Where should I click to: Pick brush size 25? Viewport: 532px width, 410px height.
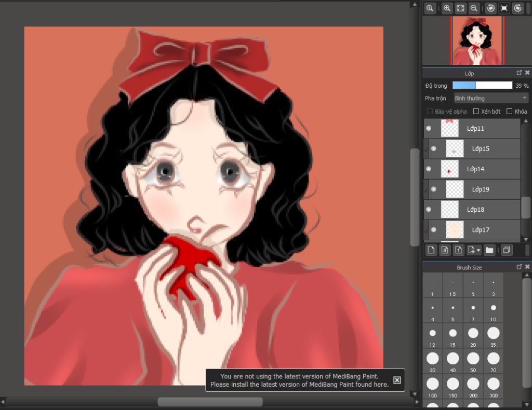[x=494, y=336]
